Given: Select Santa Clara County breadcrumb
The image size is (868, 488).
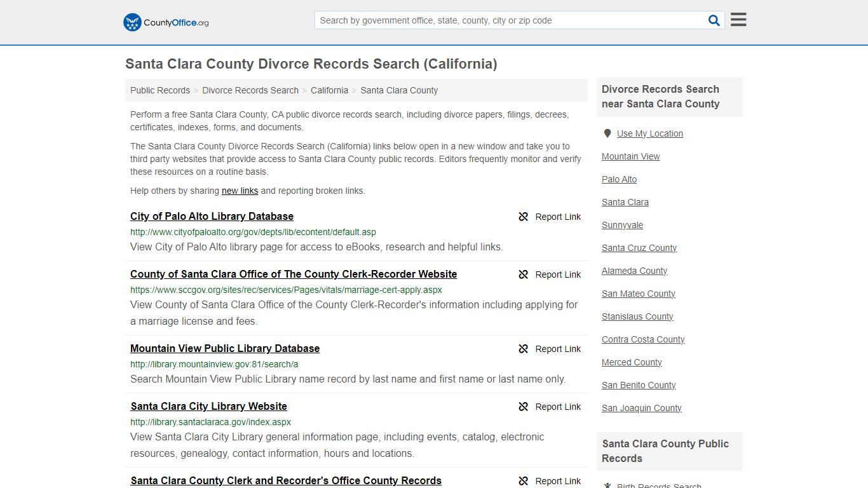Looking at the screenshot, I should click(x=399, y=90).
